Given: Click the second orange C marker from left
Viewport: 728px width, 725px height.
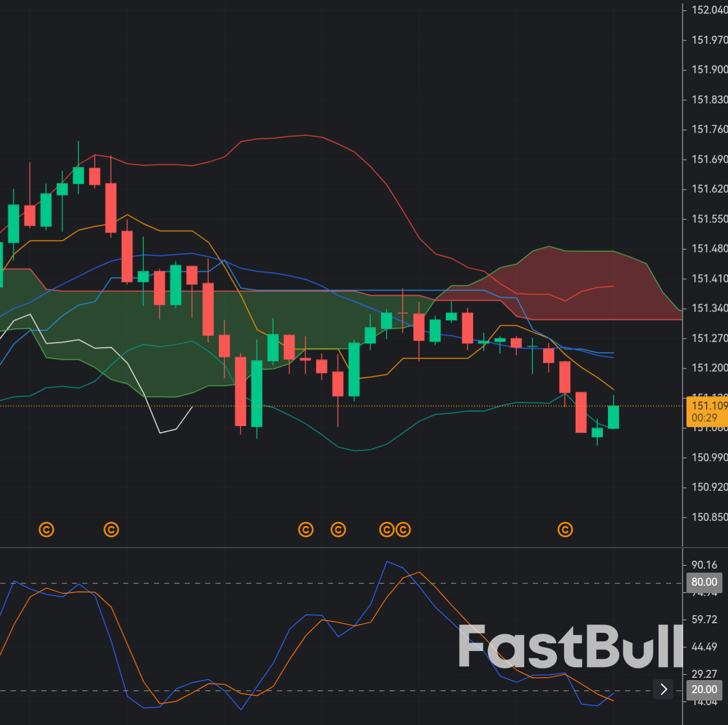Looking at the screenshot, I should coord(111,530).
